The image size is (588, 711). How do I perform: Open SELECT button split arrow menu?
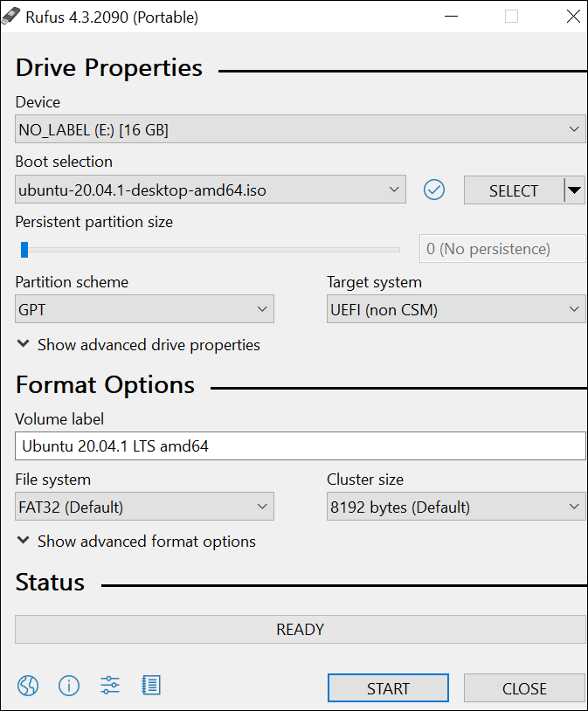(574, 190)
